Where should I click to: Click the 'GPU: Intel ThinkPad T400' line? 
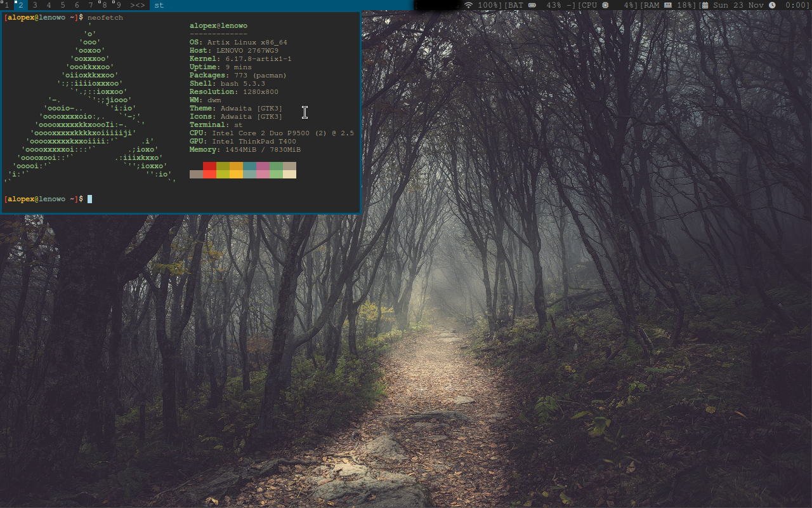243,142
